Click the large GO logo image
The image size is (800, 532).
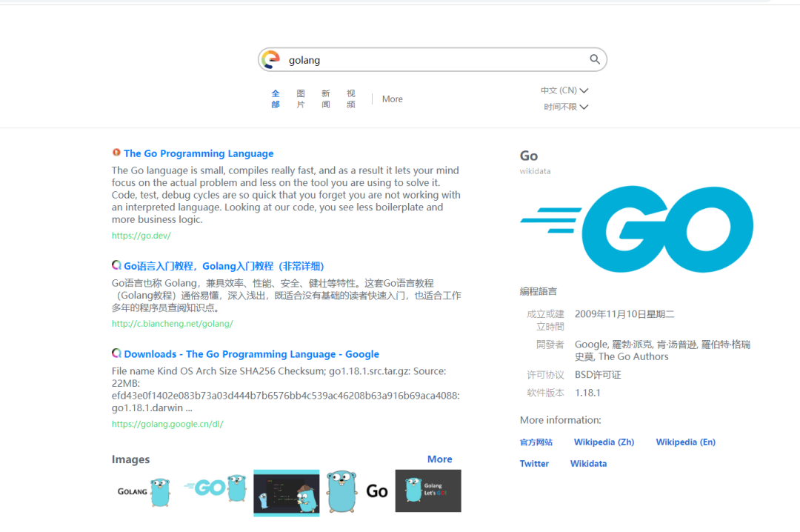(637, 229)
